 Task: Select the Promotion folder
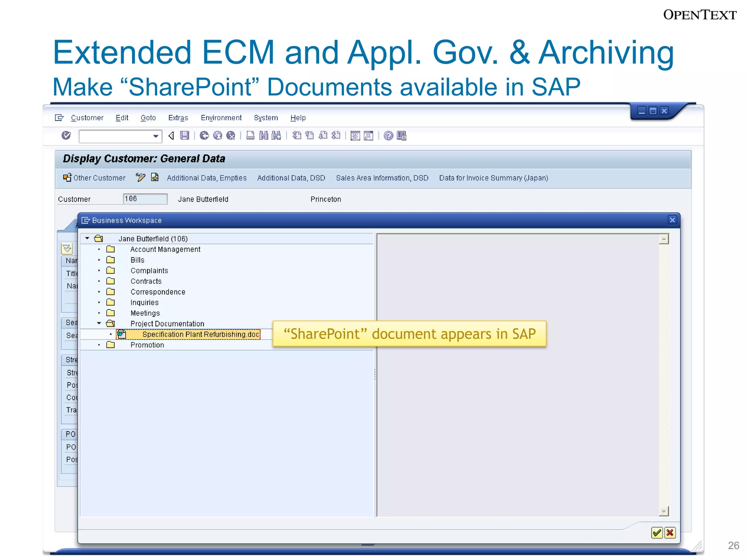coord(147,345)
